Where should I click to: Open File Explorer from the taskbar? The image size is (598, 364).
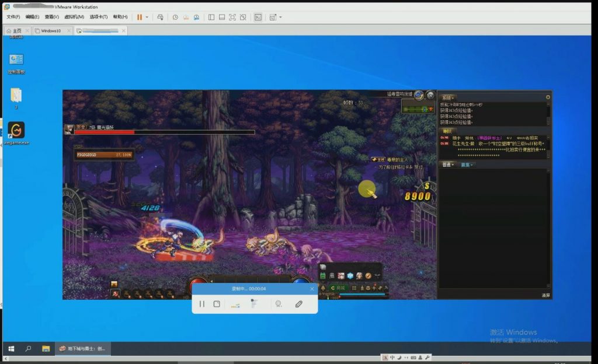click(x=46, y=348)
